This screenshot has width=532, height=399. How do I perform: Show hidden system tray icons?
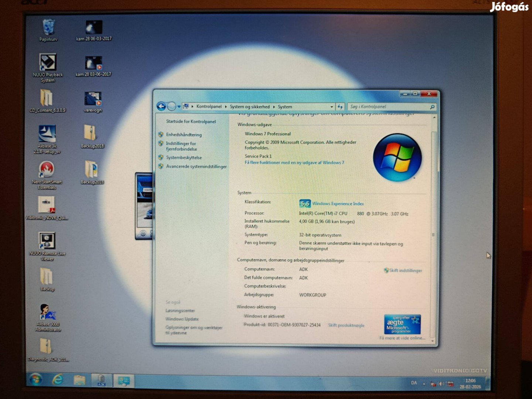424,384
